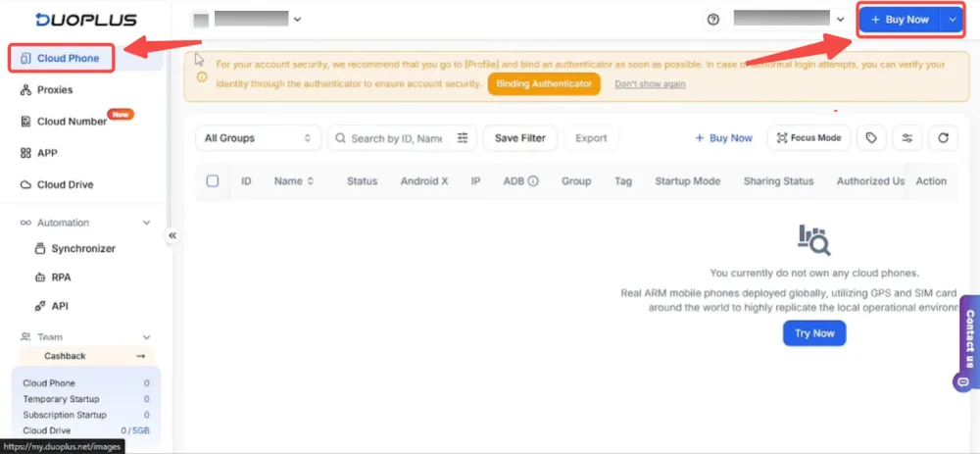Click the DuoPlus logo
Screen dimensions: 980x454
click(x=86, y=20)
